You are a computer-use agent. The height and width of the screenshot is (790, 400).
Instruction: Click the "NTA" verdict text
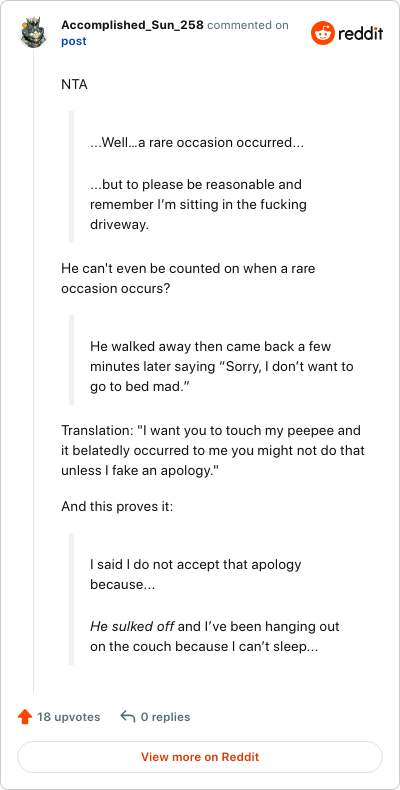click(74, 85)
